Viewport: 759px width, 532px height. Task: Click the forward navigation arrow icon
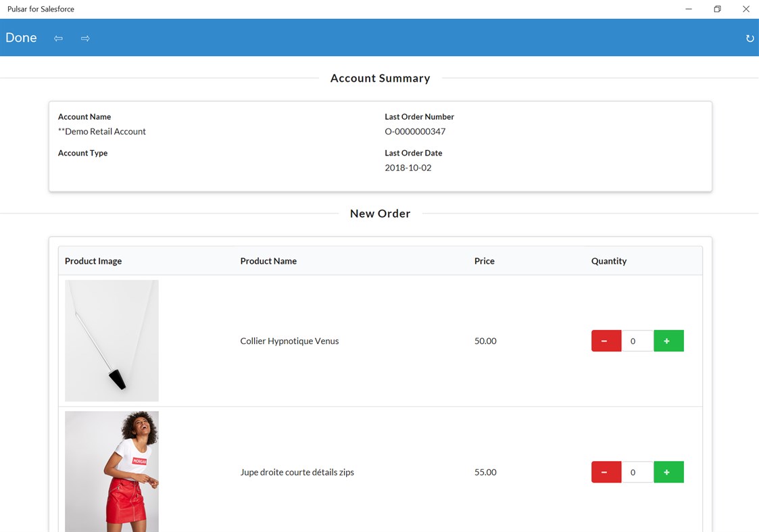(85, 38)
